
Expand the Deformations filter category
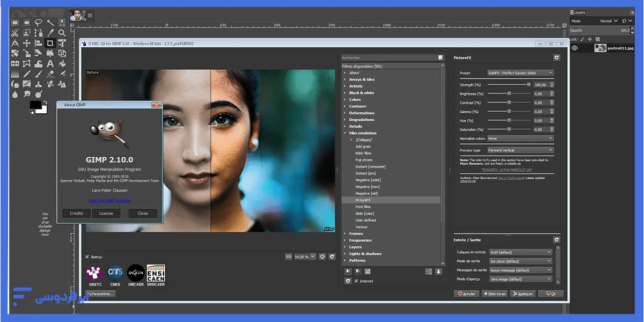pos(345,113)
